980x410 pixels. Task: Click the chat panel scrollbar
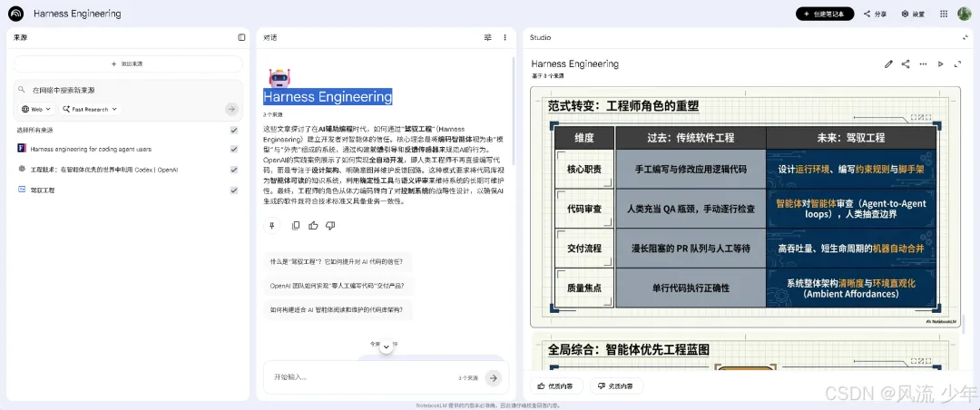[513, 111]
